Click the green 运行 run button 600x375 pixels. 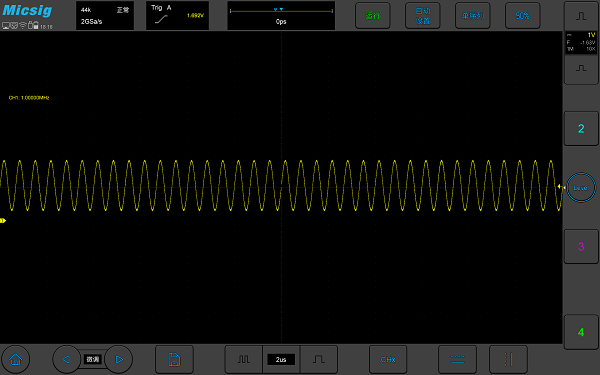[373, 16]
